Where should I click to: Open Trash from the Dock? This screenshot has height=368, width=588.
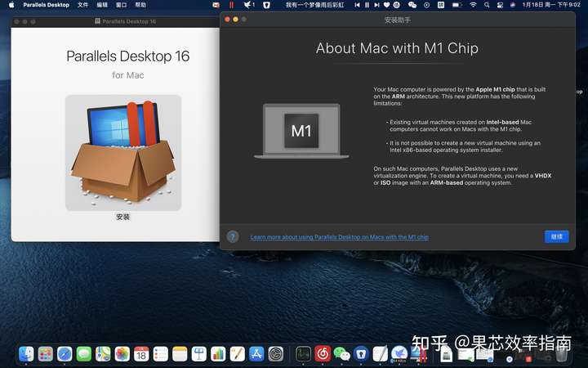click(x=561, y=354)
